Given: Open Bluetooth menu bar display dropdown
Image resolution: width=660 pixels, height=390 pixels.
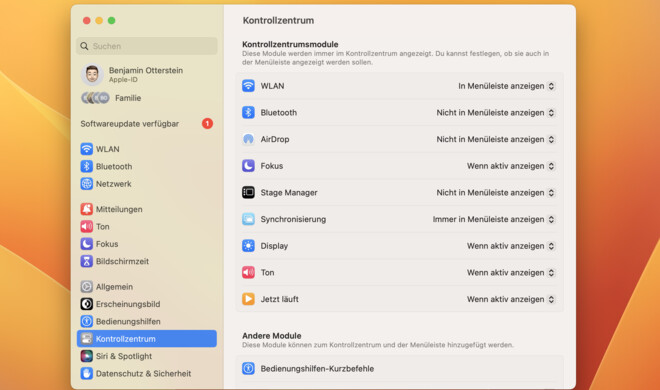Looking at the screenshot, I should coord(496,112).
